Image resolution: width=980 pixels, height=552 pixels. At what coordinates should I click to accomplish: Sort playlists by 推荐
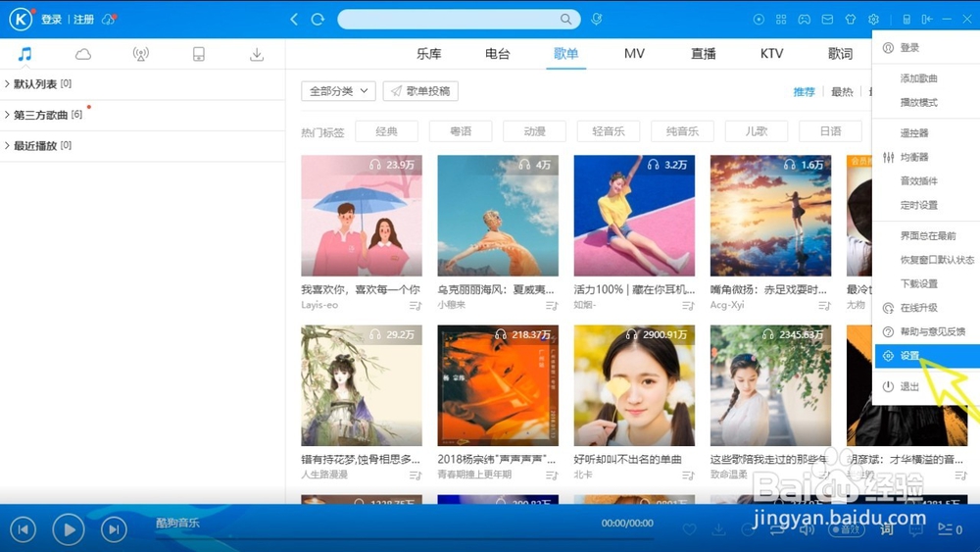click(805, 92)
